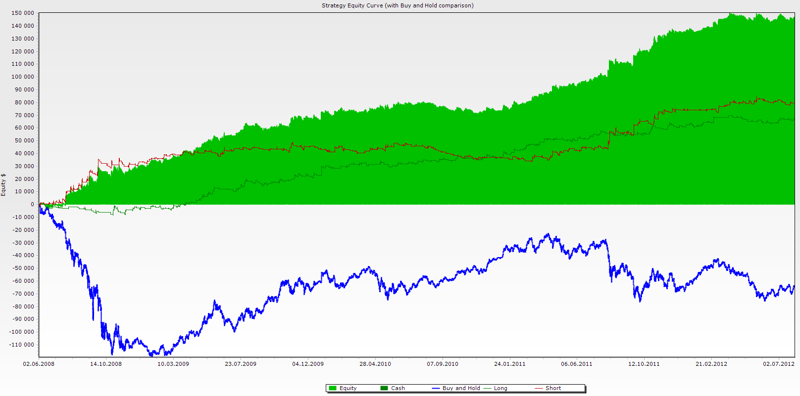Select the 28.04.2010 date axis label
The width and height of the screenshot is (800, 396).
[375, 364]
